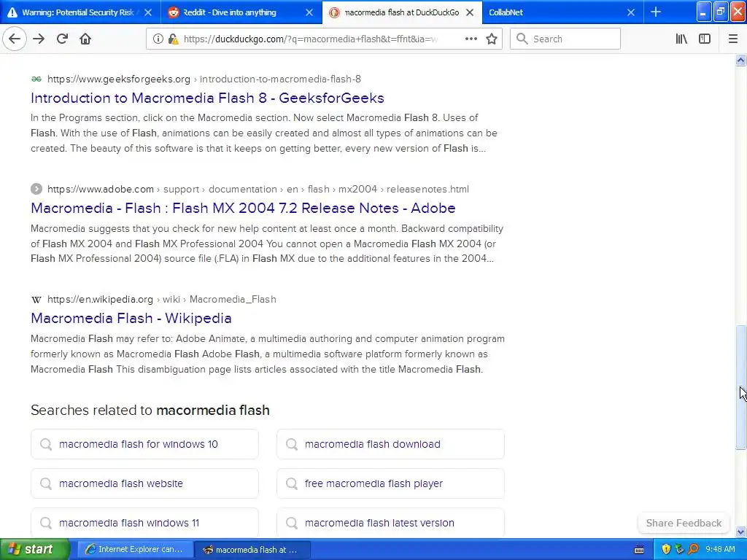Open page actions three-dot menu
747x560 pixels.
click(471, 39)
